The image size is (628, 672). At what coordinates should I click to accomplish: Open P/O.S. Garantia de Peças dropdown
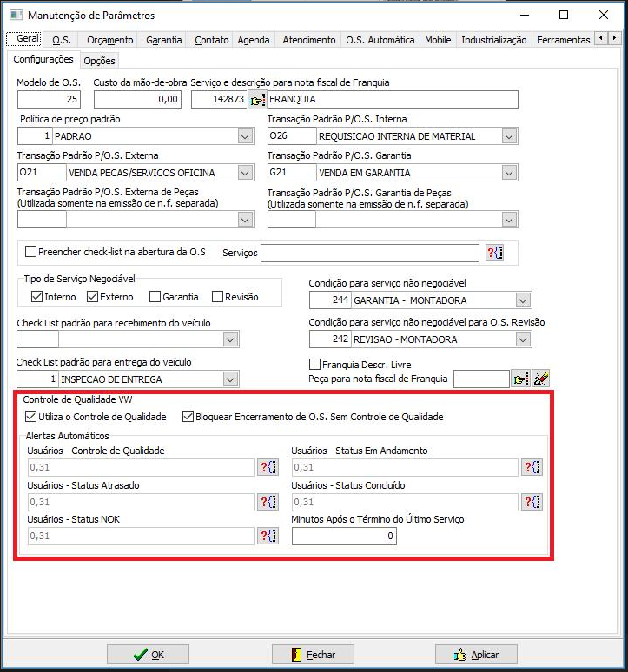coord(509,220)
